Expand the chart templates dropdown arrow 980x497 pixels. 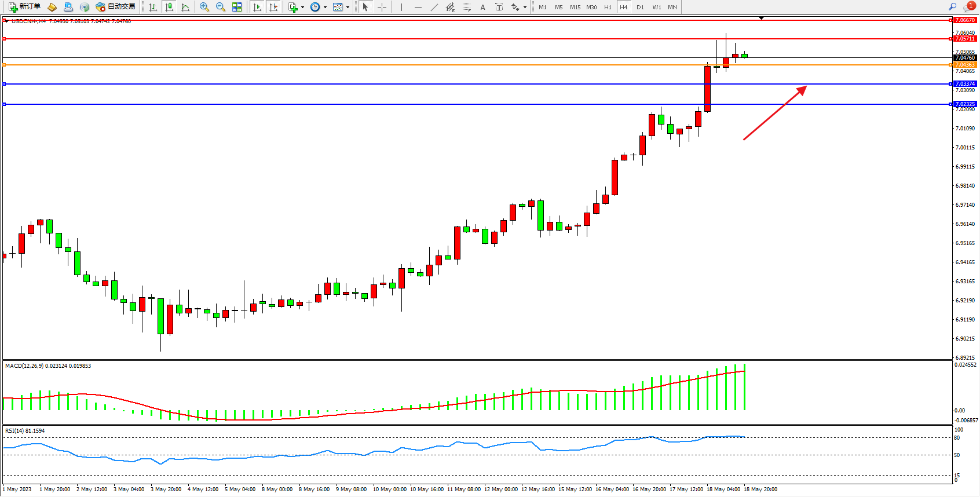tap(348, 8)
